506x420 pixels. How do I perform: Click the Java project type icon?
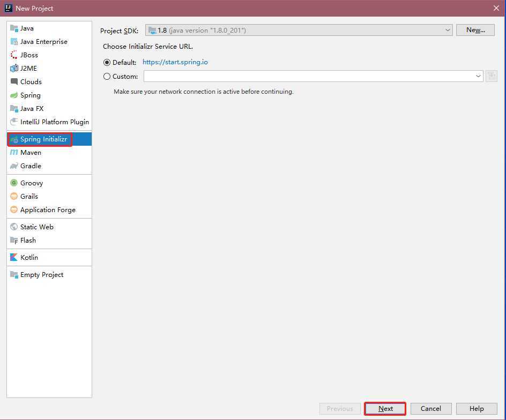[14, 28]
